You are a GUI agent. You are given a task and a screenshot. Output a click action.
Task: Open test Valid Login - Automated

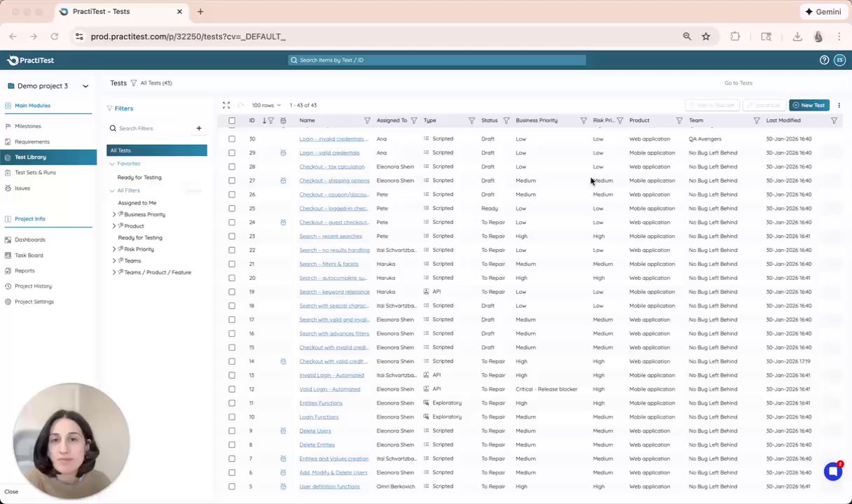(x=329, y=389)
